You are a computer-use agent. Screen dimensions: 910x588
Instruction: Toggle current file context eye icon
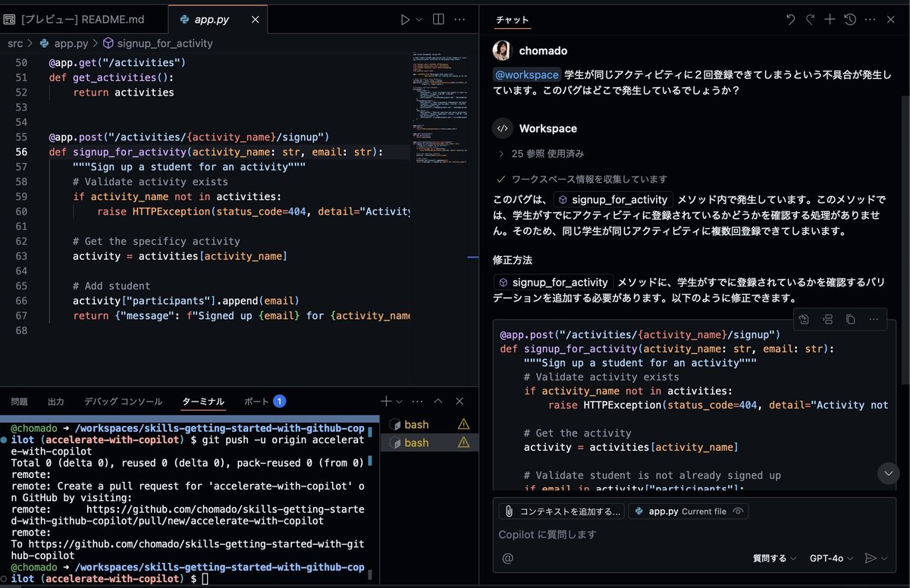point(737,511)
